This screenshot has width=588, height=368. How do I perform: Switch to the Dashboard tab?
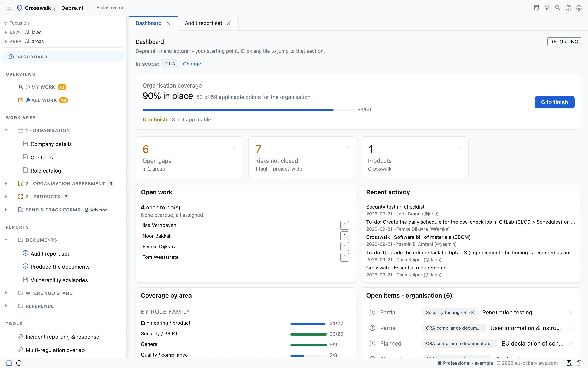(x=148, y=23)
